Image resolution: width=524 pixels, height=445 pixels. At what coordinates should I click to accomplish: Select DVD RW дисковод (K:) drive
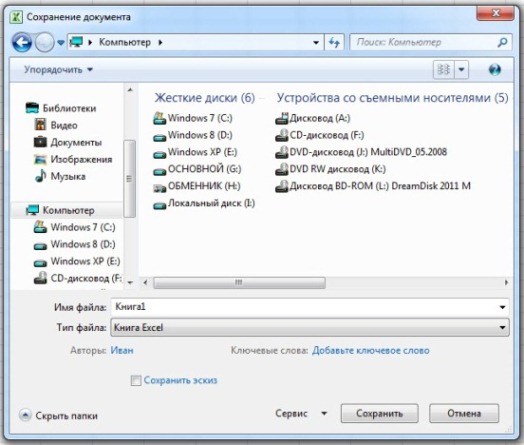(x=331, y=169)
